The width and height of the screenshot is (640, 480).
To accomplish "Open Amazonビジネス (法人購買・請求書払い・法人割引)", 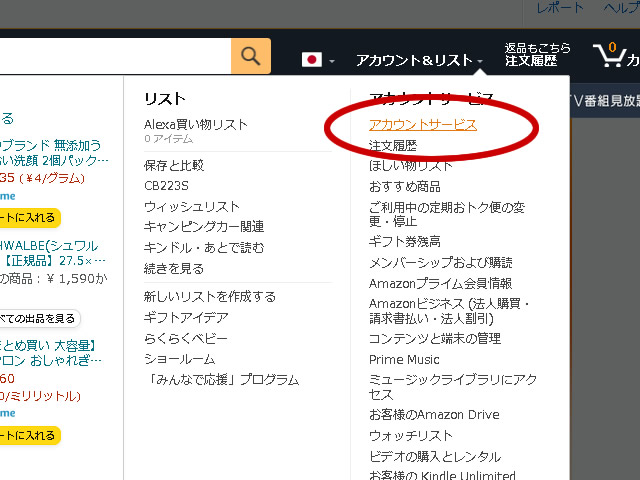I will click(x=449, y=311).
